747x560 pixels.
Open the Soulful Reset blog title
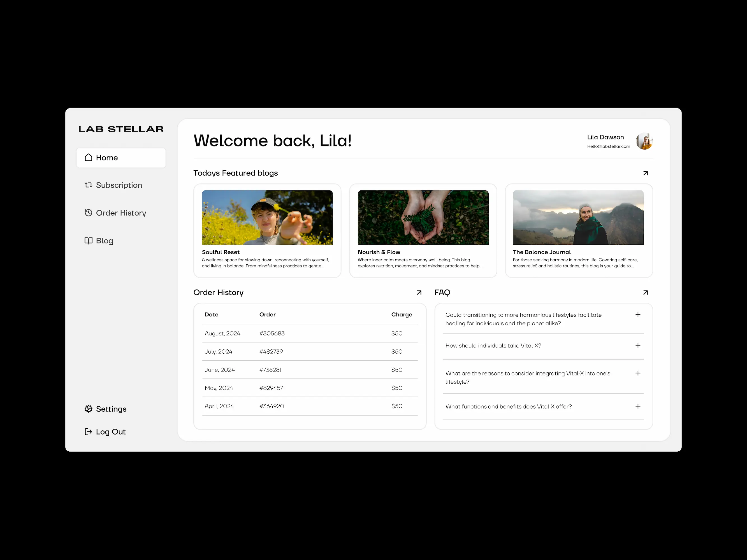221,252
